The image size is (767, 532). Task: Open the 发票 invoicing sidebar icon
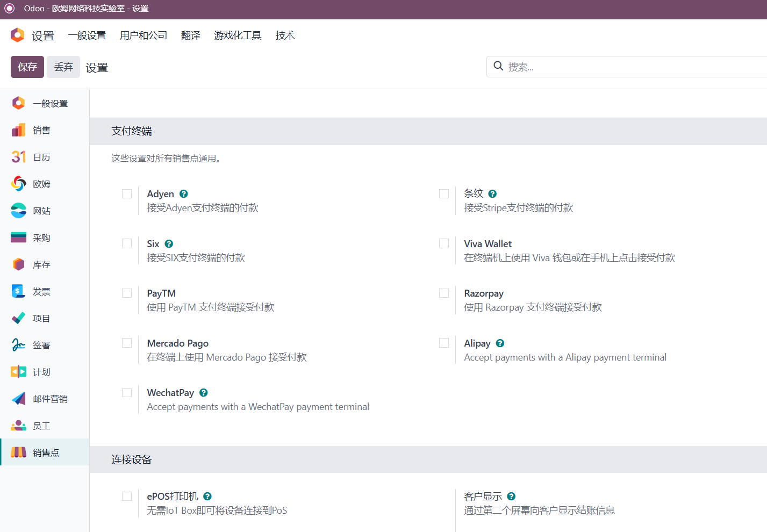click(18, 291)
